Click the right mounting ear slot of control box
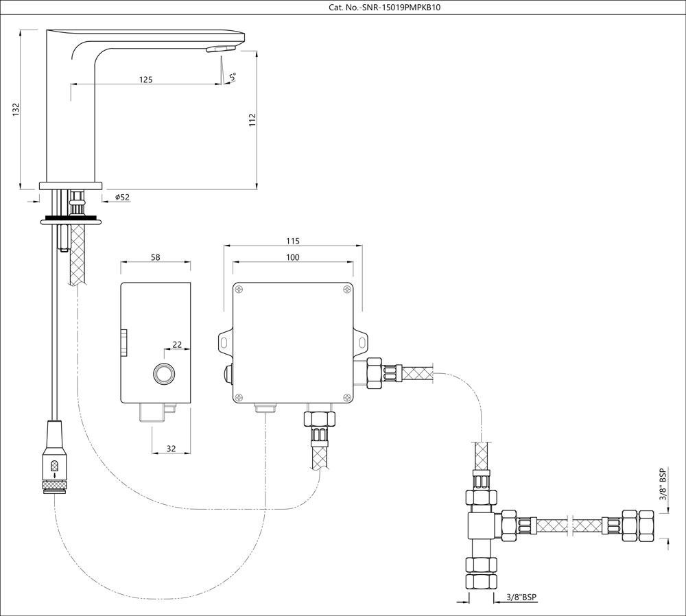This screenshot has width=686, height=616. coord(362,340)
